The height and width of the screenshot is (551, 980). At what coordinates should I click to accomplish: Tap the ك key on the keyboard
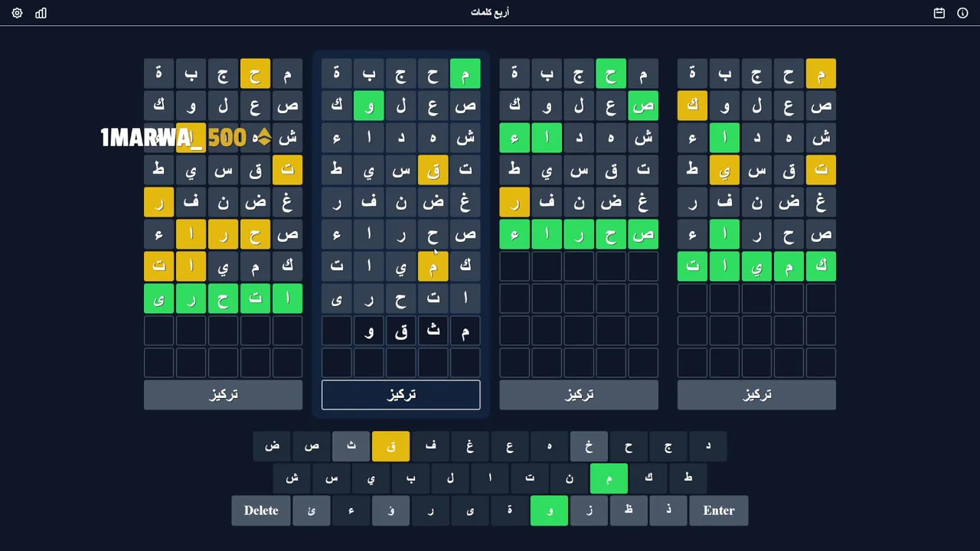coord(648,478)
